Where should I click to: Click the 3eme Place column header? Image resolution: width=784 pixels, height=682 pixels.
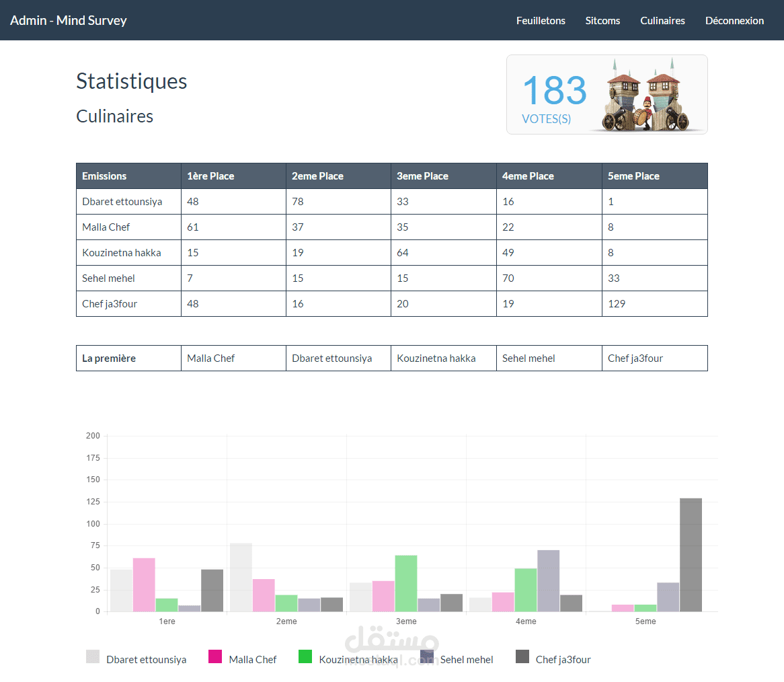tap(444, 176)
